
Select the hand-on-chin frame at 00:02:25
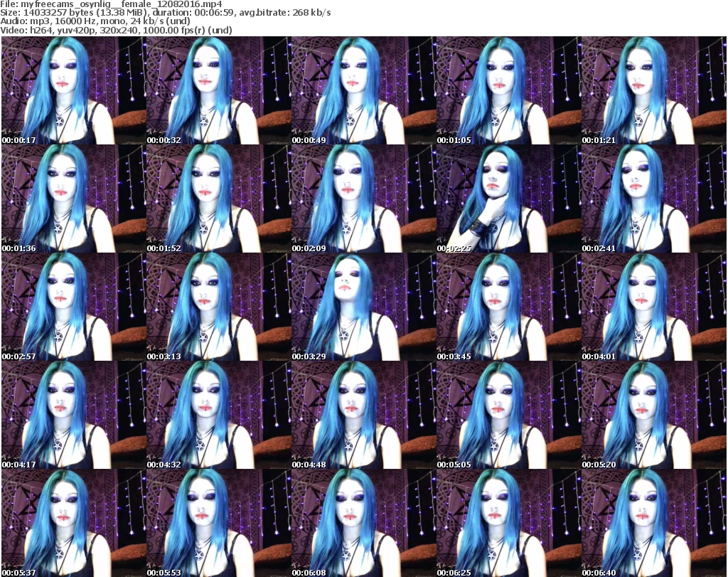(508, 198)
